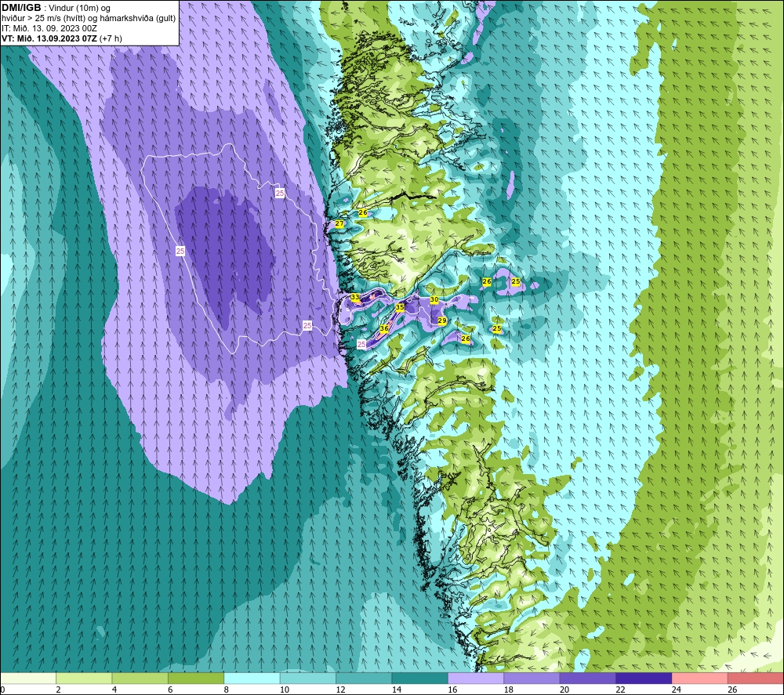Click the yellow 26 label beside the 27 label
The image size is (784, 695).
coord(363,212)
